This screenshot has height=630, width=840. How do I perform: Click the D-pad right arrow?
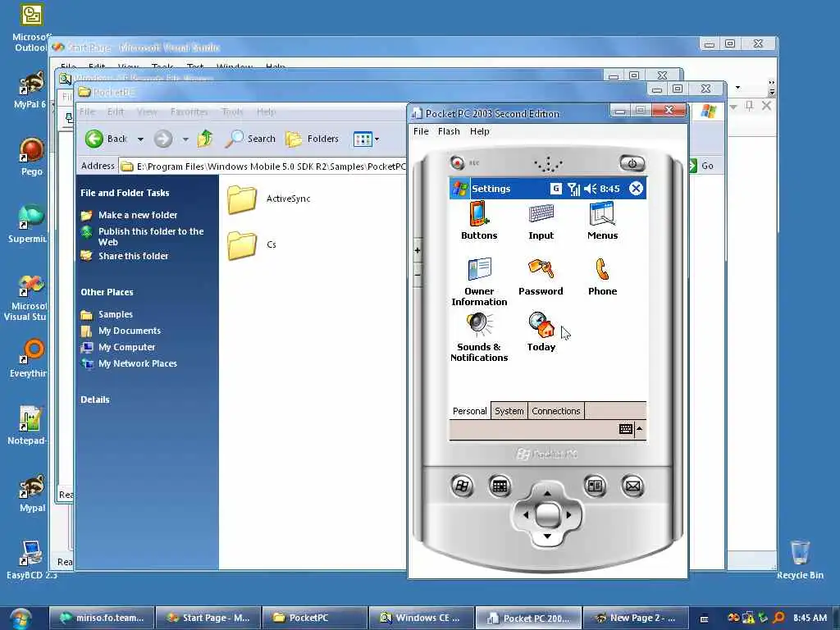click(569, 515)
